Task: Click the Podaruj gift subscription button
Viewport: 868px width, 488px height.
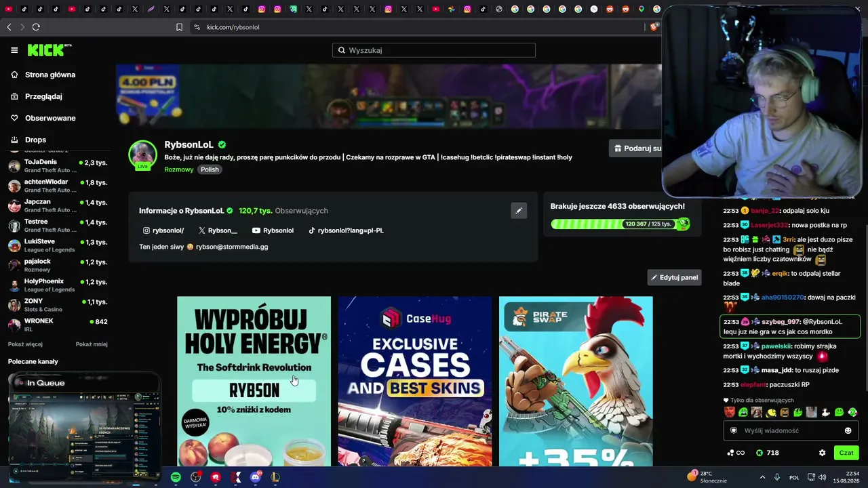Action: [x=635, y=148]
